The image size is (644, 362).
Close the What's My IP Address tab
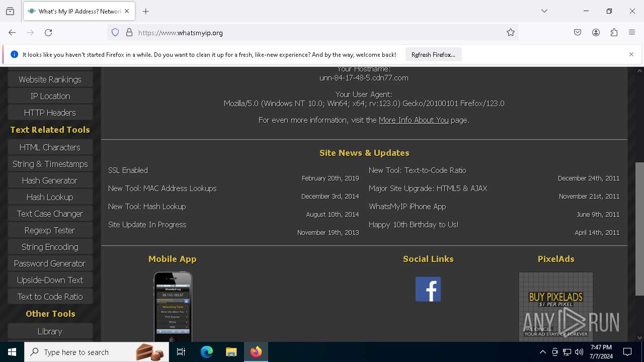(127, 11)
